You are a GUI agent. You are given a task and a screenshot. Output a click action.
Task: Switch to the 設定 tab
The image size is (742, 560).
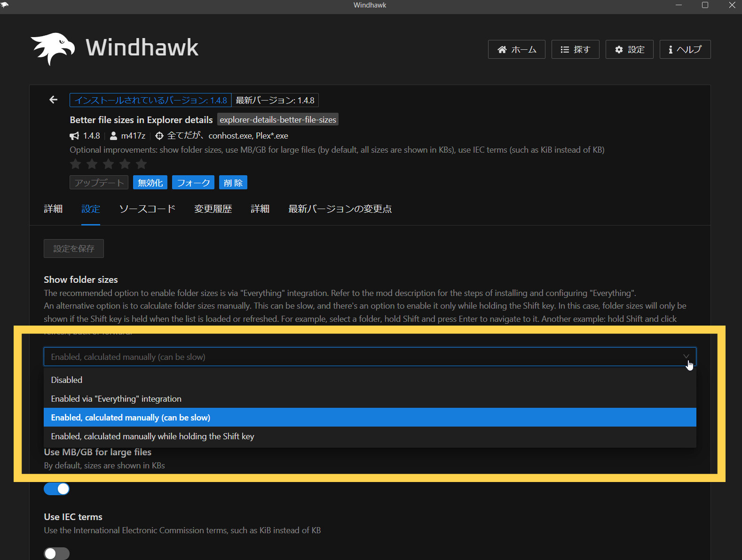(x=91, y=209)
